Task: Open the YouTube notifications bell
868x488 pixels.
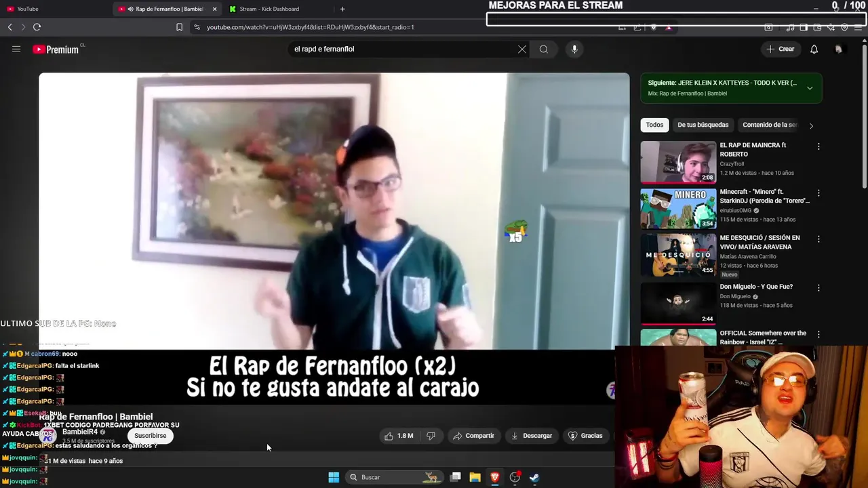Action: pos(814,49)
